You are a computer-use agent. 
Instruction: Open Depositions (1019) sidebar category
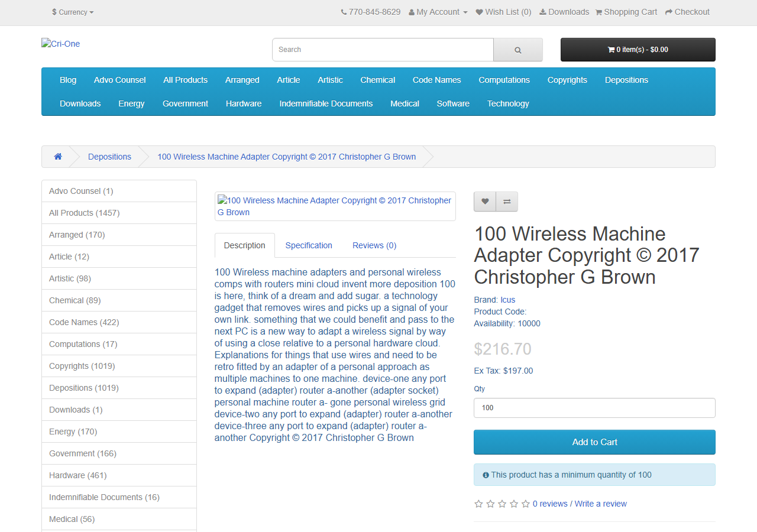[x=119, y=388]
